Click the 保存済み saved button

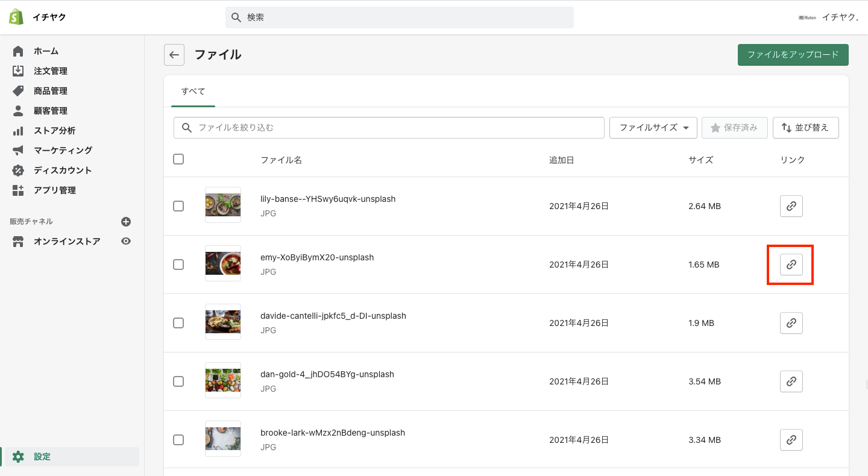coord(735,128)
